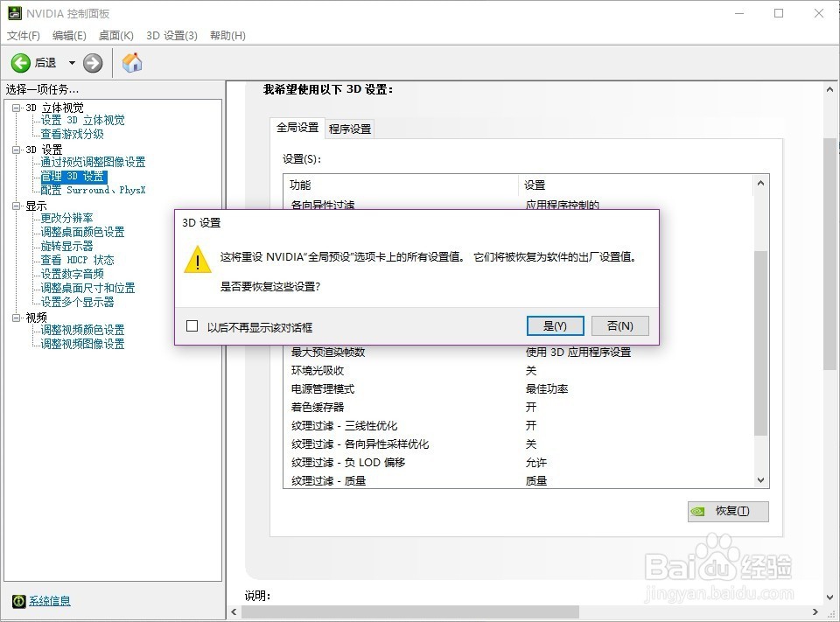Viewport: 840px width, 622px height.
Task: Select 调整视频颜色设置 in tree
Action: 82,330
